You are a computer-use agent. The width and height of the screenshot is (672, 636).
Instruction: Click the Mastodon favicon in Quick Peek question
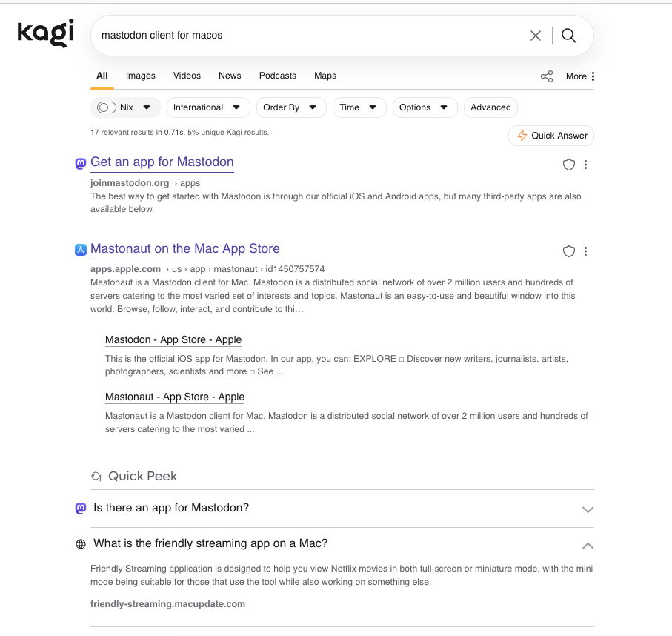[81, 509]
